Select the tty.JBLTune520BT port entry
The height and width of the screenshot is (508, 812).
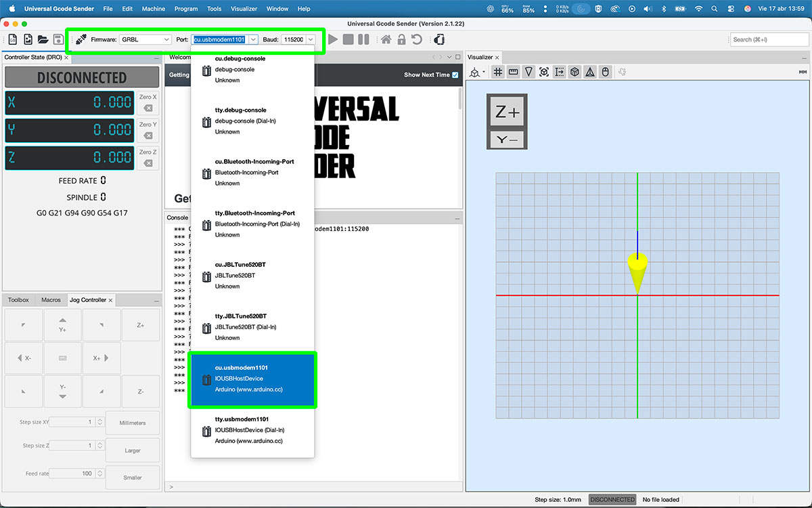pyautogui.click(x=252, y=326)
